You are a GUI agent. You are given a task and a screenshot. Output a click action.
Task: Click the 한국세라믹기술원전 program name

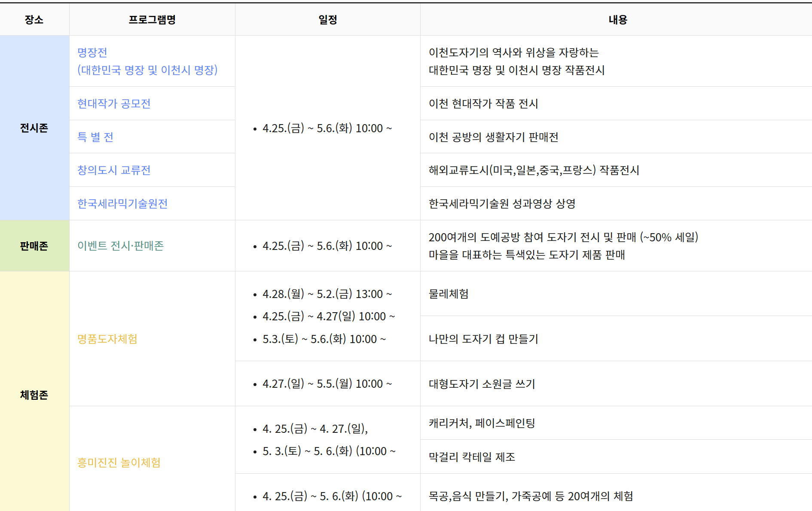(122, 204)
